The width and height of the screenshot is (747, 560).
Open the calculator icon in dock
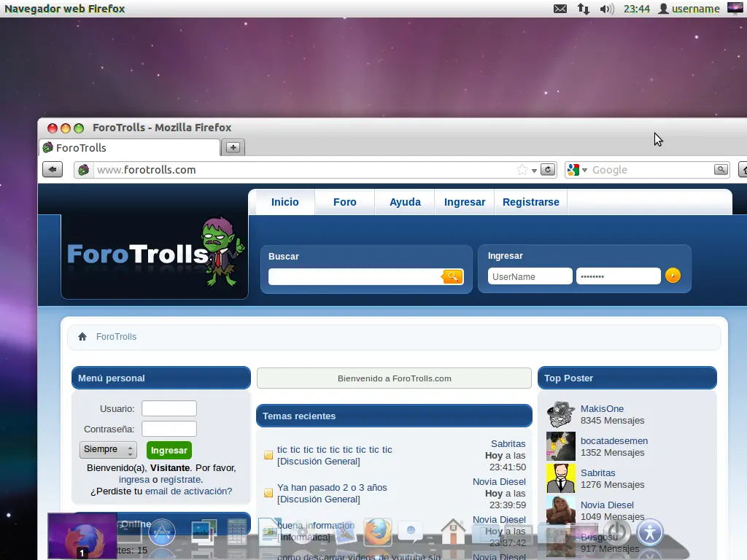click(237, 532)
